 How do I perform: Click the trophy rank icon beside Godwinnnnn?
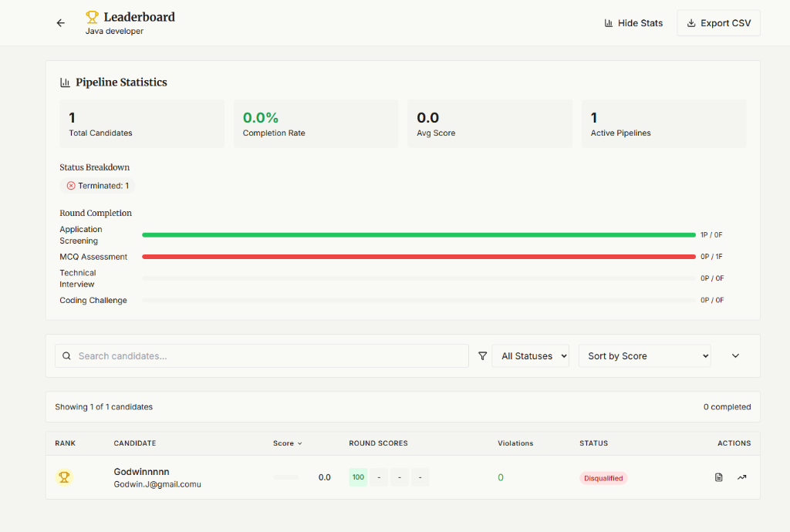(x=64, y=476)
